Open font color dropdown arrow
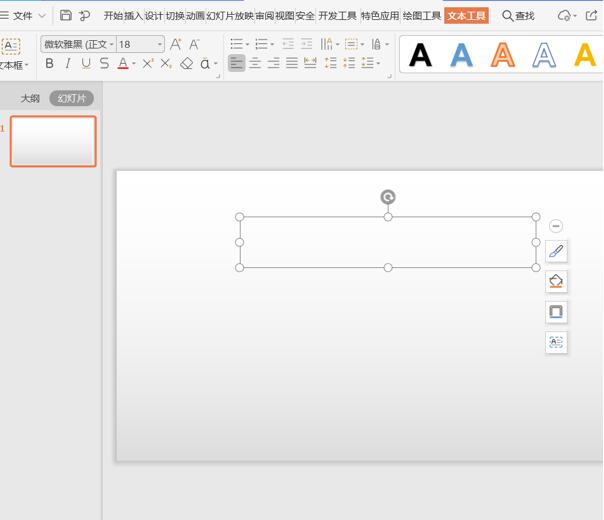604x520 pixels. coord(134,64)
